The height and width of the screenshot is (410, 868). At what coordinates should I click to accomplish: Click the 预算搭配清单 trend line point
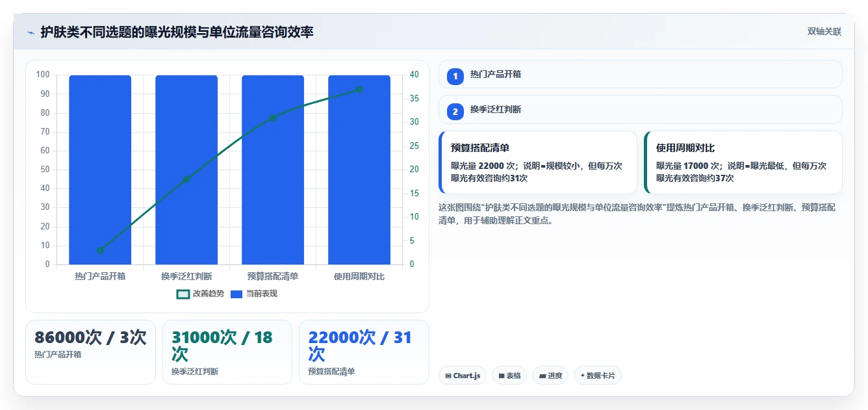(273, 118)
